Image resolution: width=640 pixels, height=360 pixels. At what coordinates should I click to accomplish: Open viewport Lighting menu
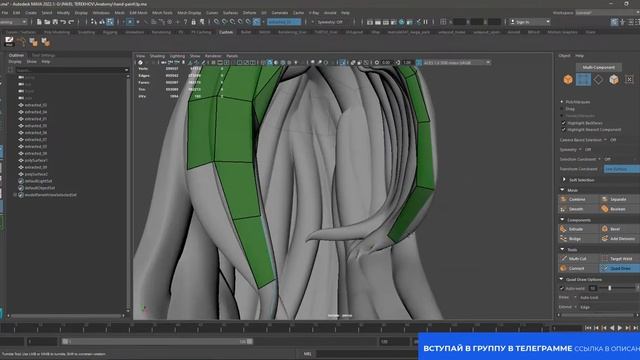pos(177,56)
